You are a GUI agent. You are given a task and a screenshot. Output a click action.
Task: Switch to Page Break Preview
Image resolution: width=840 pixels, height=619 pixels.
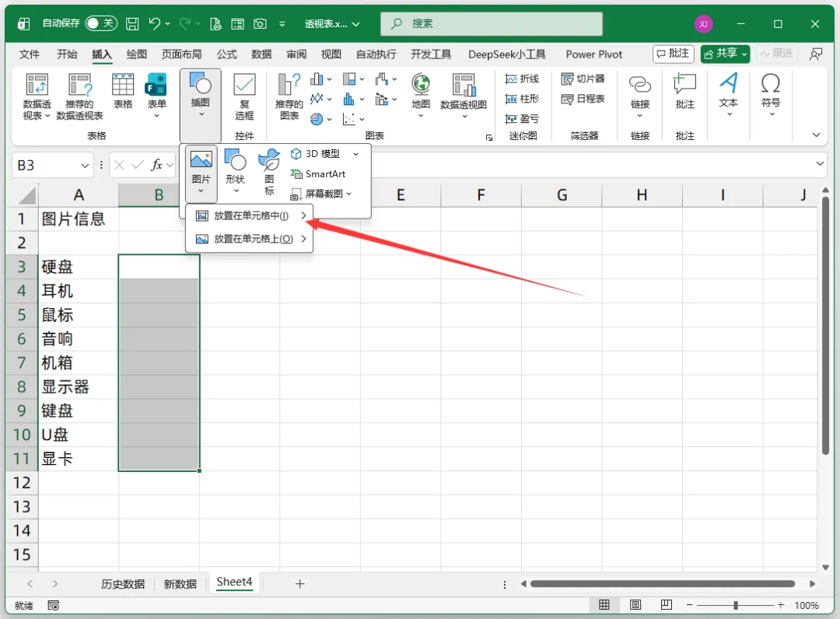tap(667, 605)
